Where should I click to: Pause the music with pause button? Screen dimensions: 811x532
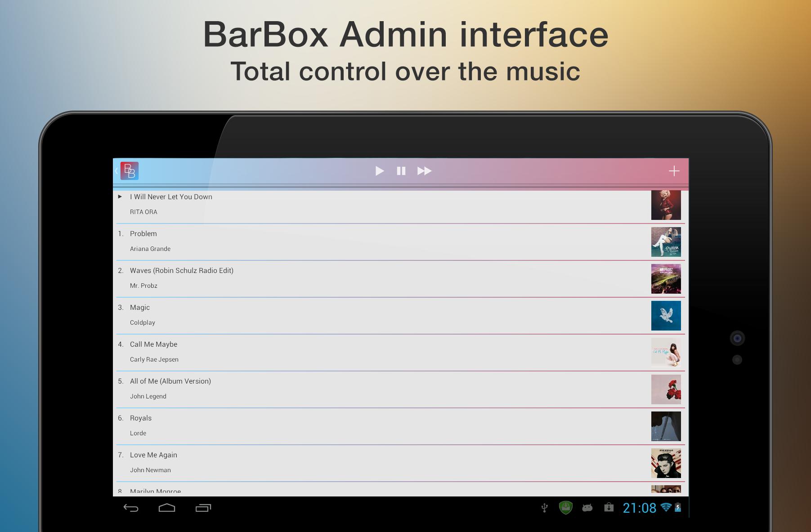pyautogui.click(x=401, y=171)
